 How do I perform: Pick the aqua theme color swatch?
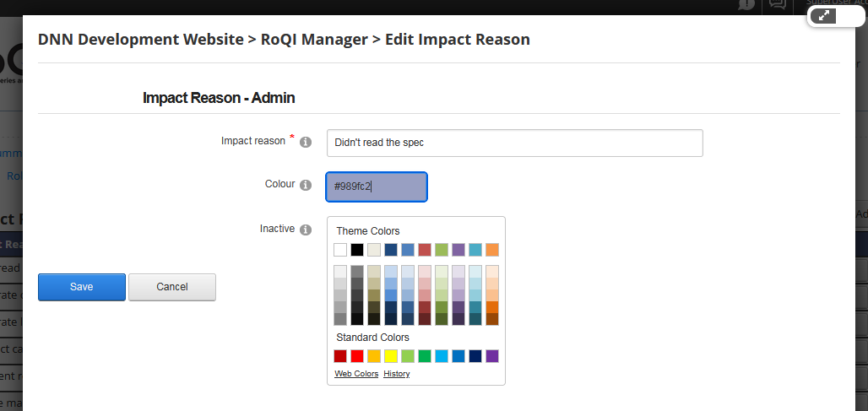475,250
